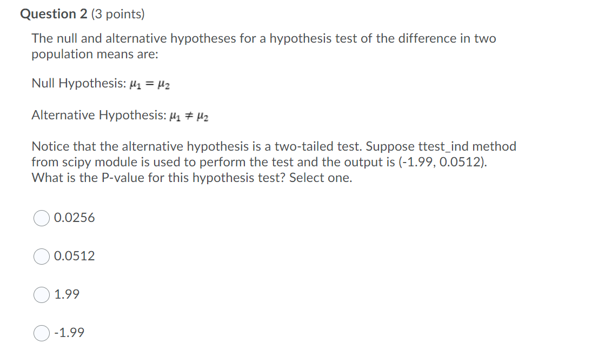The height and width of the screenshot is (364, 598).
Task: Click the radio circle beside 1.99
Action: 41,294
